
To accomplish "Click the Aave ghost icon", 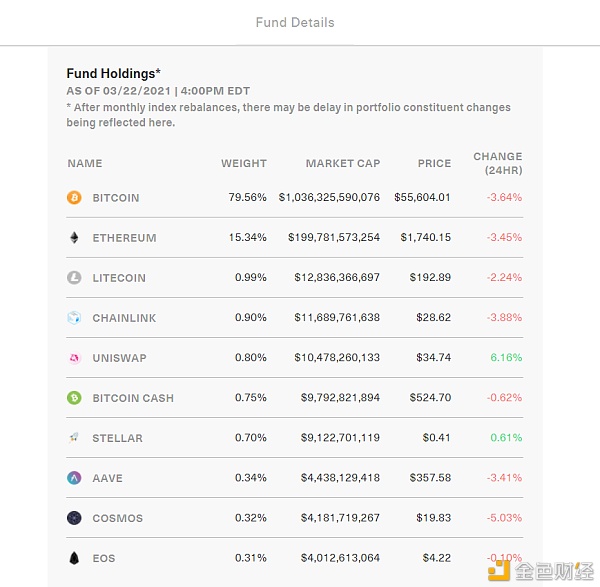I will (74, 478).
